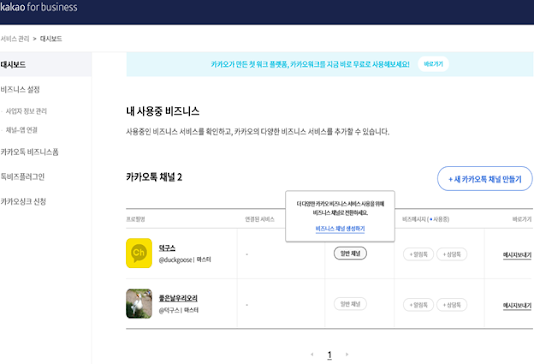Click 메시지보내기 link in 좋은날우리오리 row
Screen dimensions: 534x364
pos(517,305)
